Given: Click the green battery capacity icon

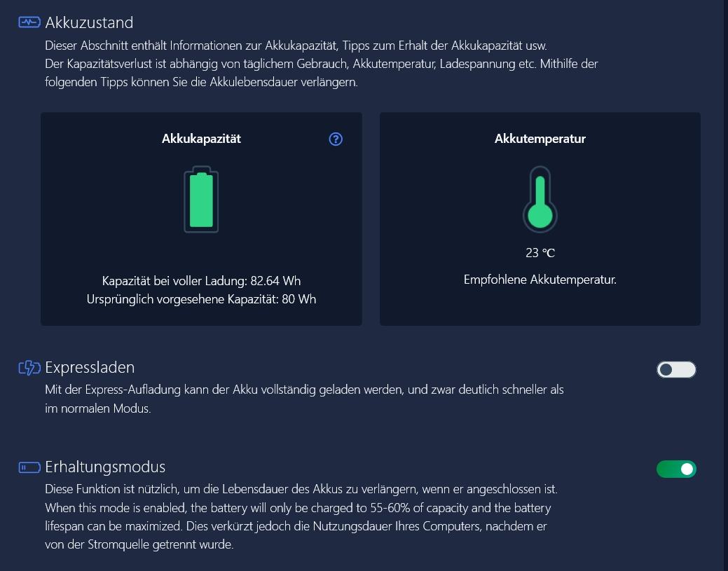Looking at the screenshot, I should 201,200.
